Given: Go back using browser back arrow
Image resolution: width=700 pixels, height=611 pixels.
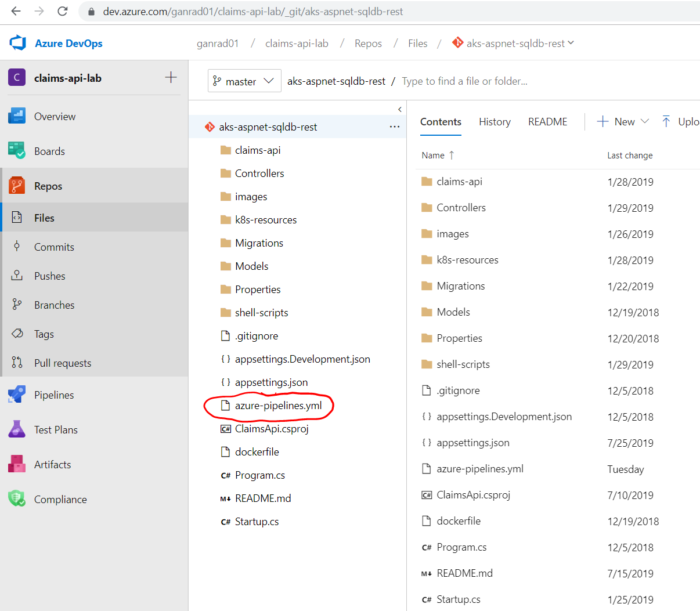Looking at the screenshot, I should tap(16, 11).
